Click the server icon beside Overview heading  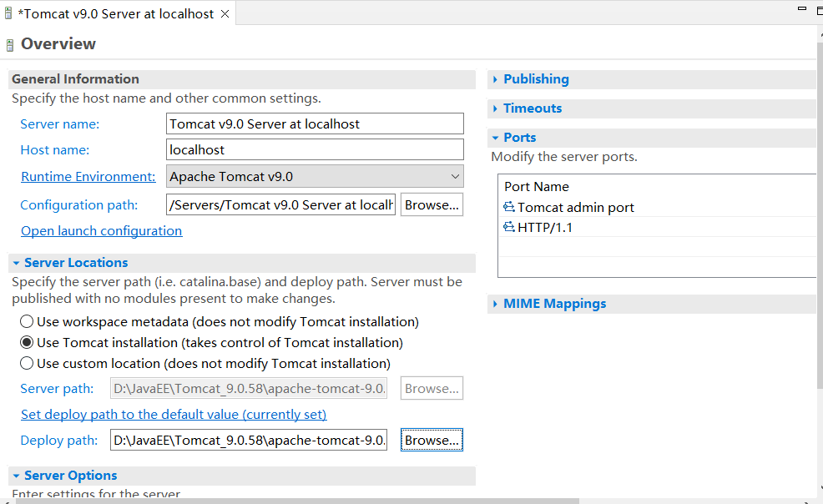pyautogui.click(x=9, y=45)
